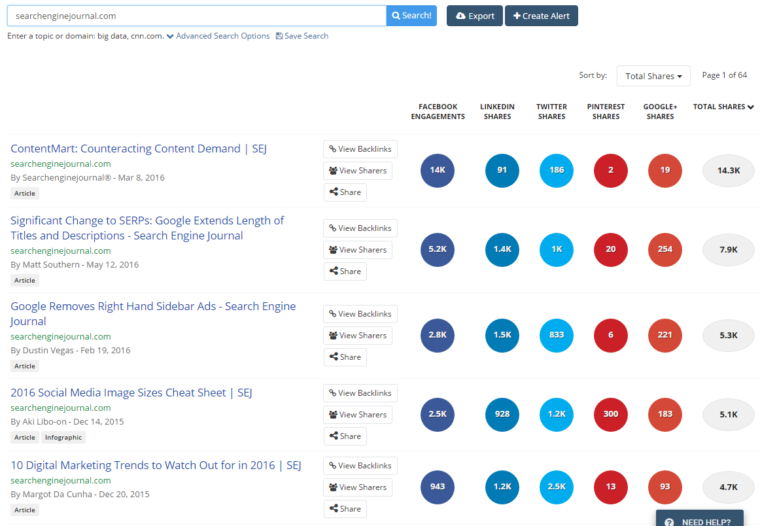This screenshot has height=526, width=760.
Task: View Sharers for 10 Digital Marketing Trends
Action: (358, 487)
